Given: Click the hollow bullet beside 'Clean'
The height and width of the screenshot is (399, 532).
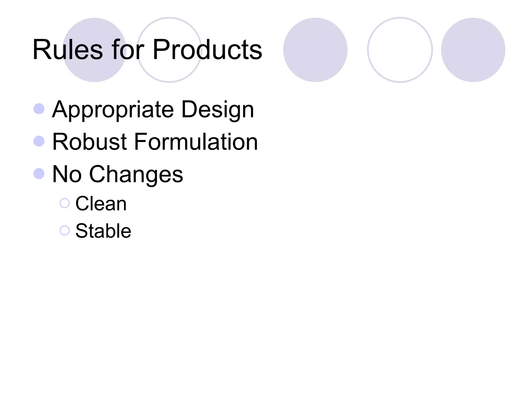Looking at the screenshot, I should pos(65,203).
